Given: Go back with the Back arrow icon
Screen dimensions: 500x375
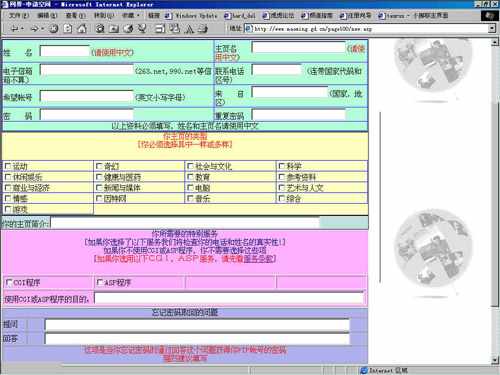Looking at the screenshot, I should 14,29.
